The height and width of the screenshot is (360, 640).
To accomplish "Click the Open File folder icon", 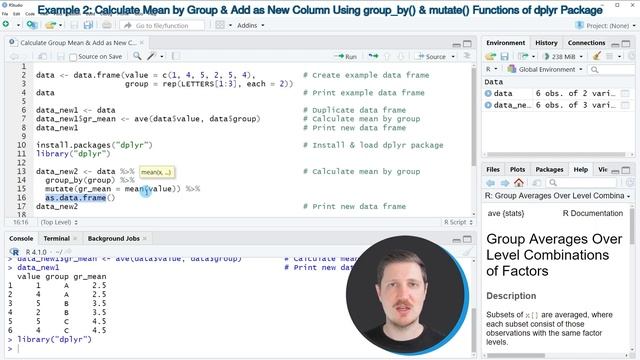I will 50,25.
